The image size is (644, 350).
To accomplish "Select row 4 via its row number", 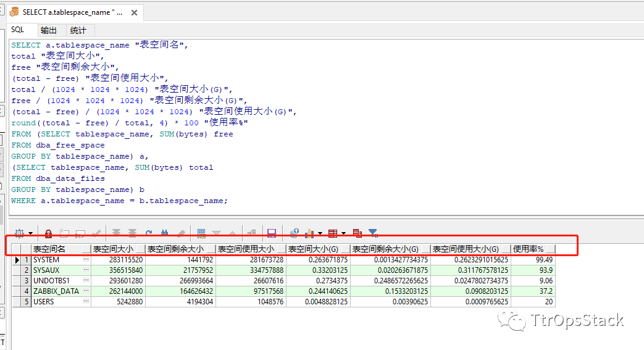I will [x=27, y=291].
